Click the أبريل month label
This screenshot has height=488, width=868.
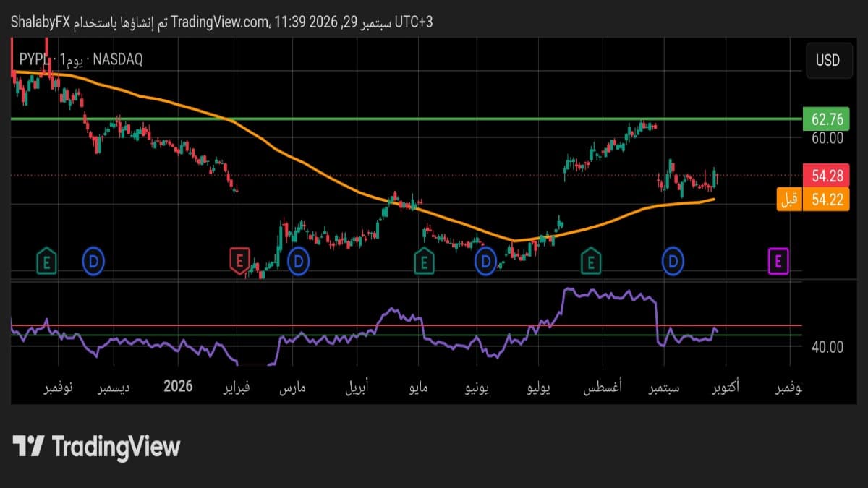pyautogui.click(x=355, y=388)
